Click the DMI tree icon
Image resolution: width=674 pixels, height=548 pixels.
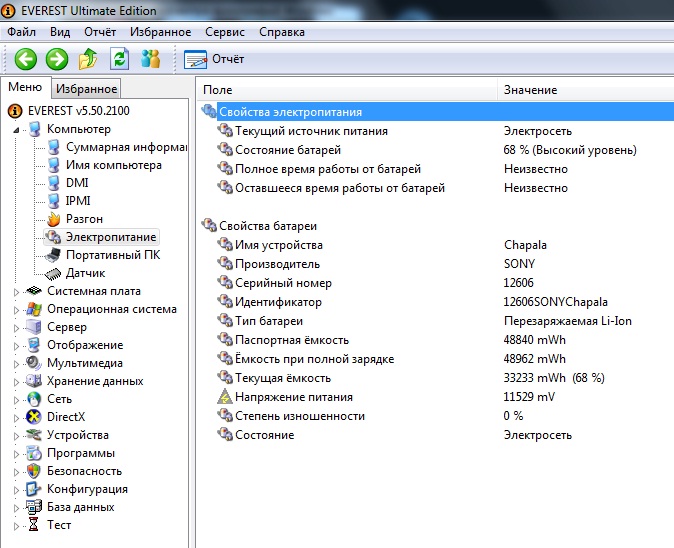(x=54, y=183)
